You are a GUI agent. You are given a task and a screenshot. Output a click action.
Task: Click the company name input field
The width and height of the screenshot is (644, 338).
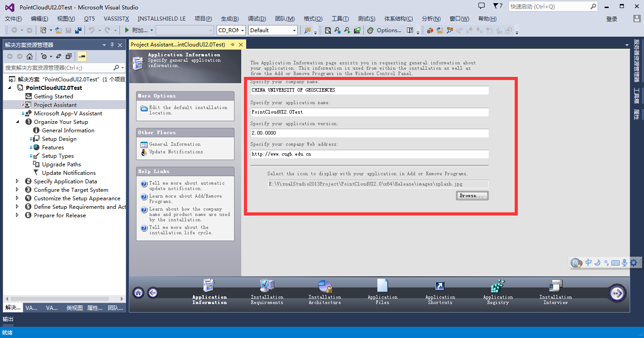tap(370, 90)
